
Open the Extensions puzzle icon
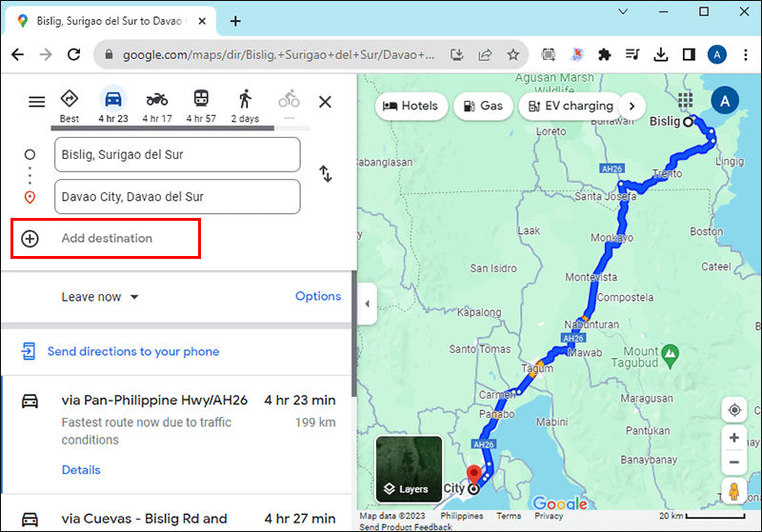604,55
